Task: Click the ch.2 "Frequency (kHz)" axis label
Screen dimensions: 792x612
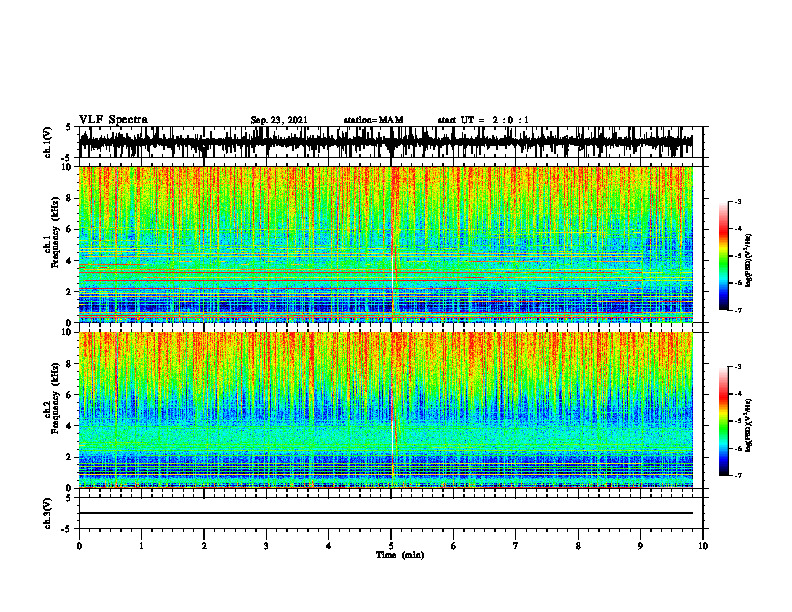Action: (55, 398)
